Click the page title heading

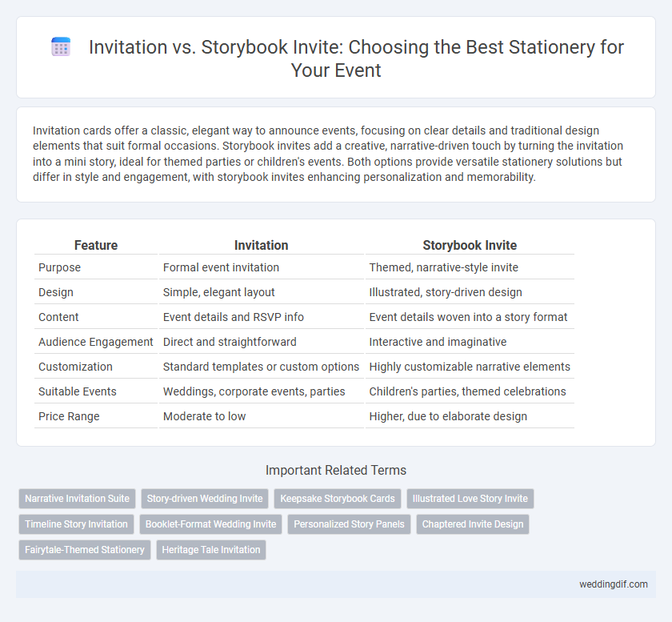[356, 58]
